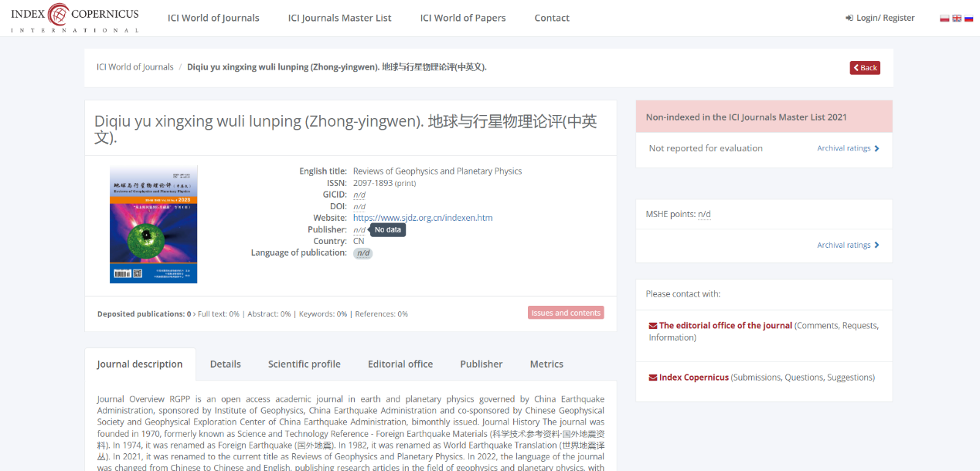Click the 'Non-indexed in the ICI Journals Master List 2021' banner
980x471 pixels.
click(764, 117)
